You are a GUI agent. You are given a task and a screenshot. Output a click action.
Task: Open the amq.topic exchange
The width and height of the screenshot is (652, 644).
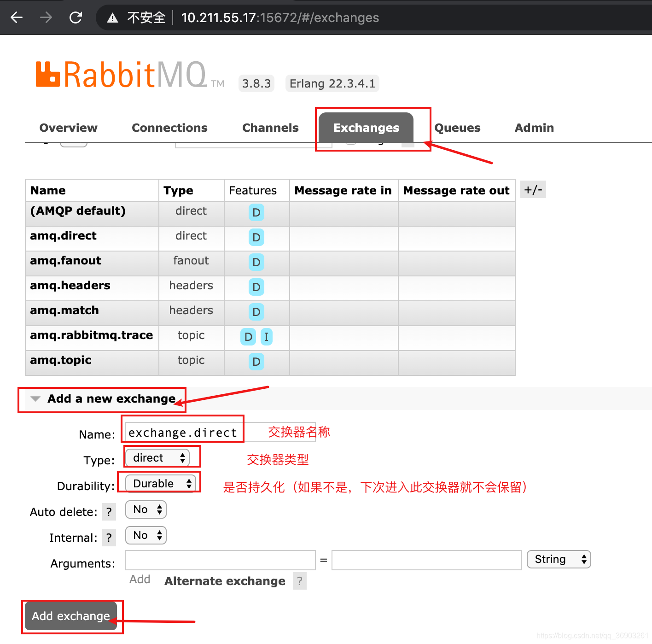click(x=61, y=360)
